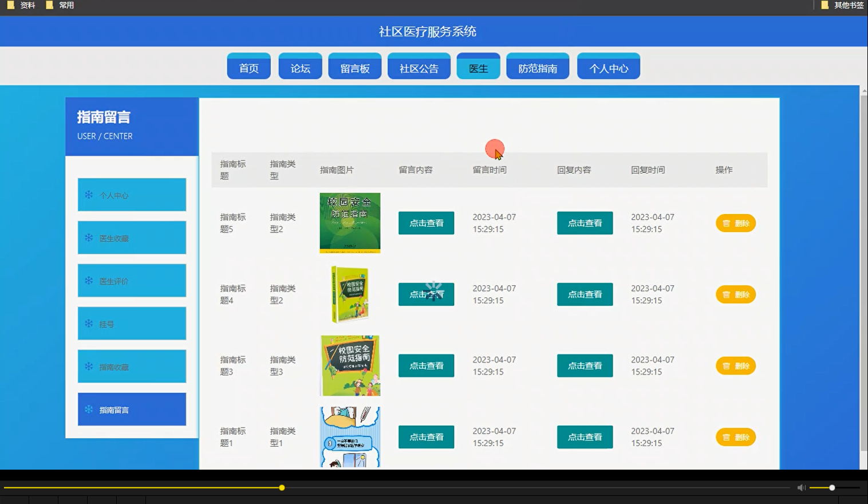This screenshot has width=868, height=504.
Task: Delete the 指南标题1 entry
Action: [x=736, y=436]
